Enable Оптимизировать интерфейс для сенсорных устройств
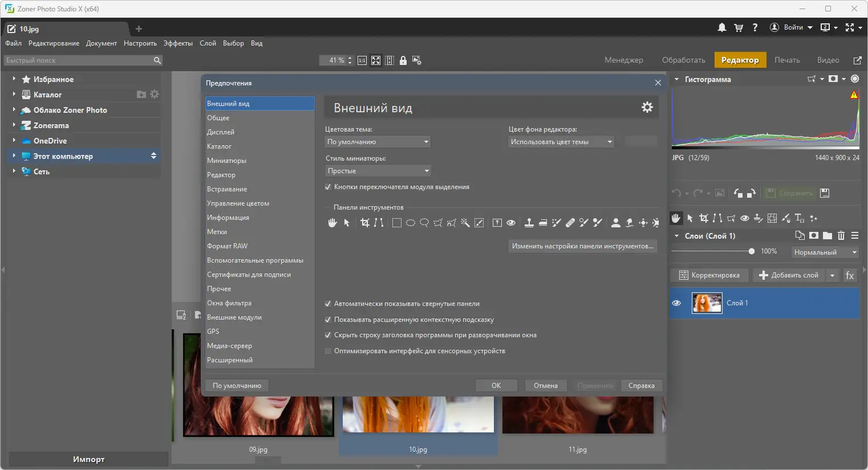 pos(328,351)
